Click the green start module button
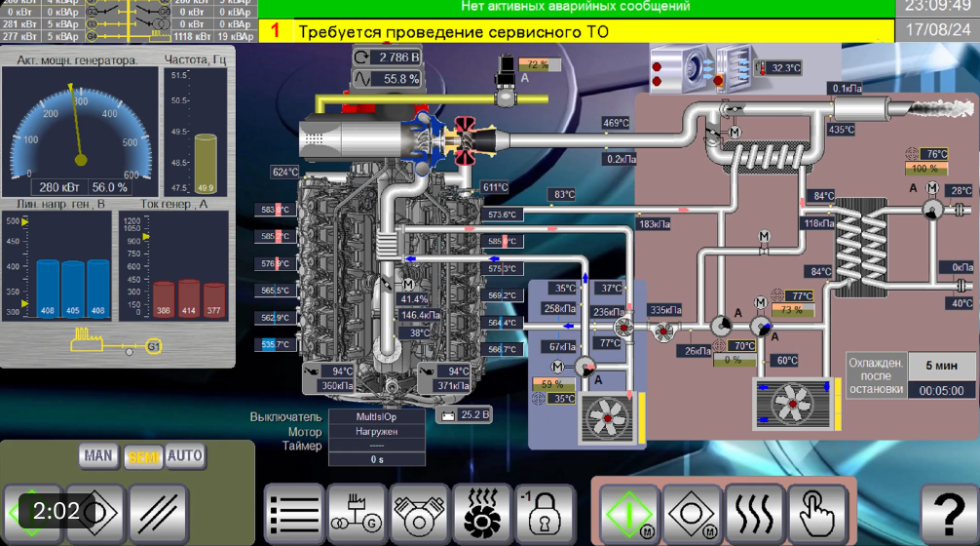 click(x=628, y=513)
